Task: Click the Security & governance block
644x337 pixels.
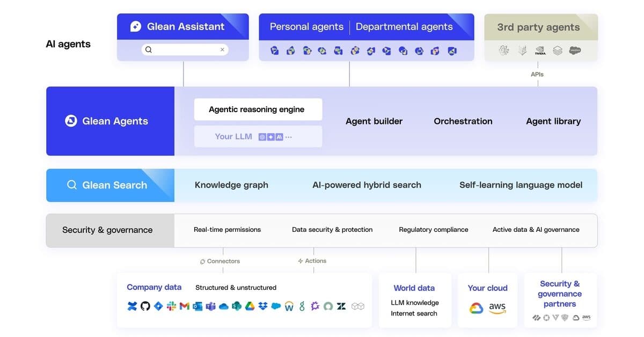Action: (x=110, y=230)
